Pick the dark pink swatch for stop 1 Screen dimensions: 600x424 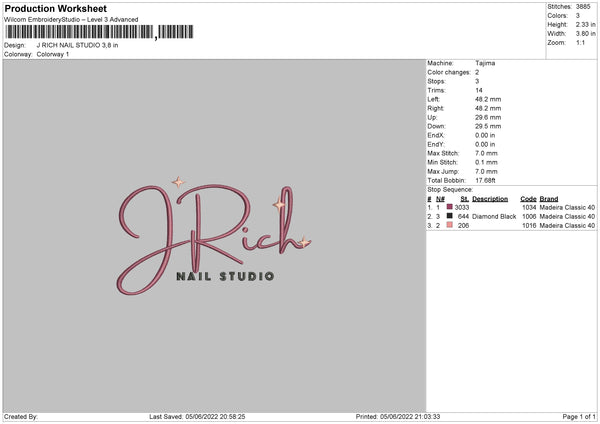[450, 207]
